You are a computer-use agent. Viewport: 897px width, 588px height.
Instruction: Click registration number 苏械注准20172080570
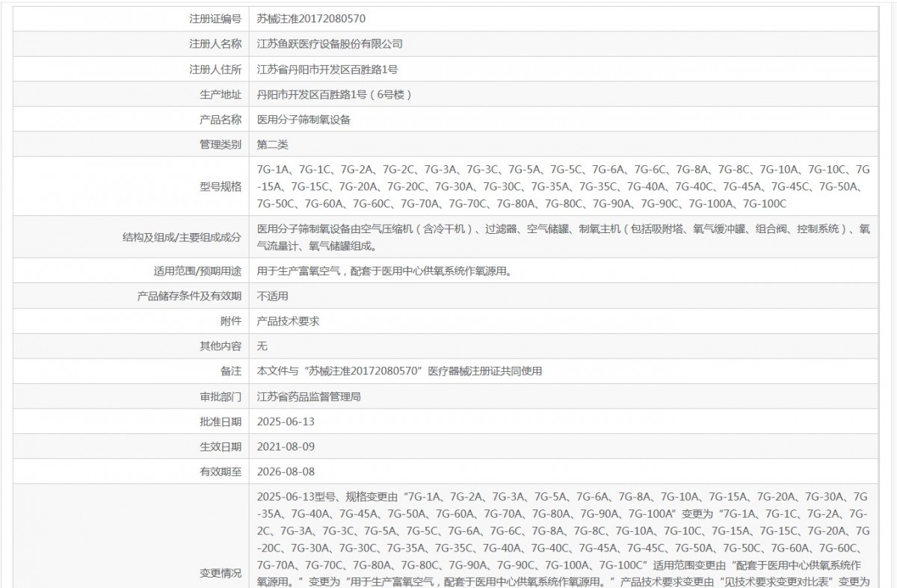click(311, 19)
